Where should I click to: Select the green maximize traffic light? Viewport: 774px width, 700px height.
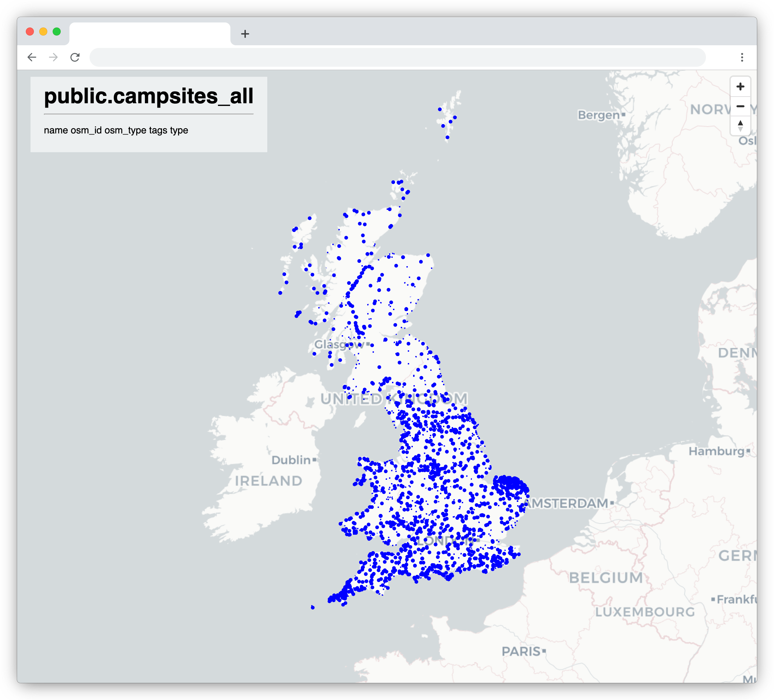tap(57, 32)
